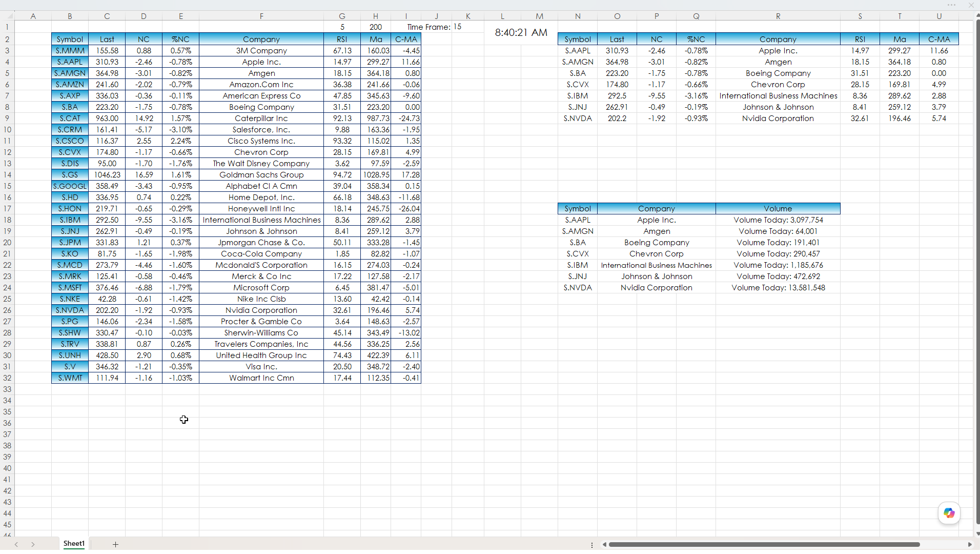Click Sherwin-Williams Co cell
This screenshot has height=554, width=980.
coord(261,333)
